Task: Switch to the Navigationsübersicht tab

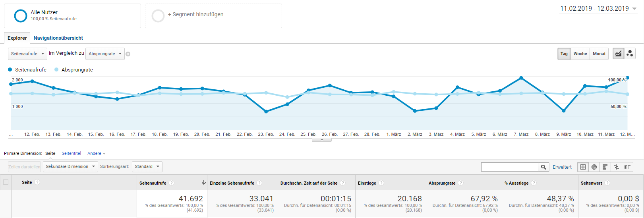Action: (58, 38)
